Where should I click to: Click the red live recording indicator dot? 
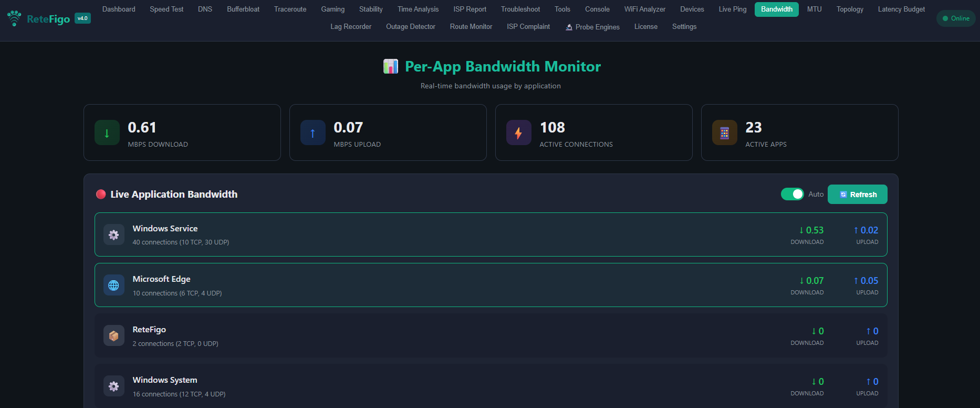[x=101, y=195]
